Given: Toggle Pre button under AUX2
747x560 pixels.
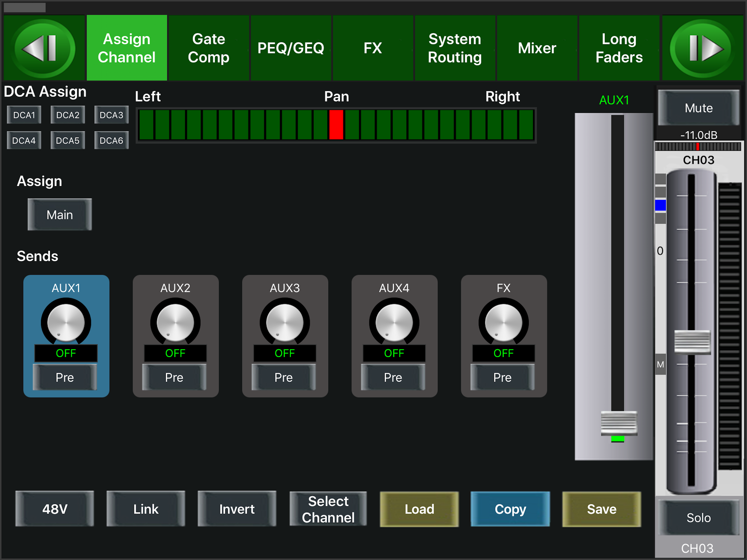Looking at the screenshot, I should click(x=174, y=377).
